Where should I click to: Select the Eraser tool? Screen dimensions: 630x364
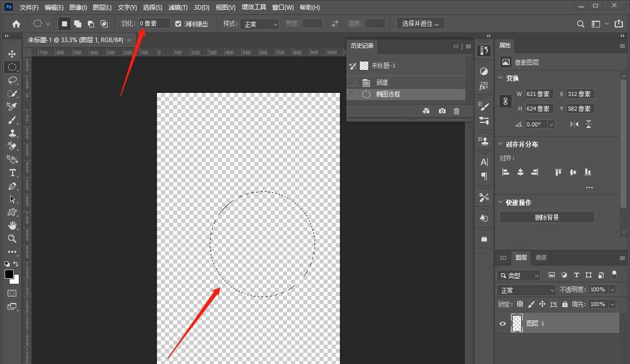(12, 146)
